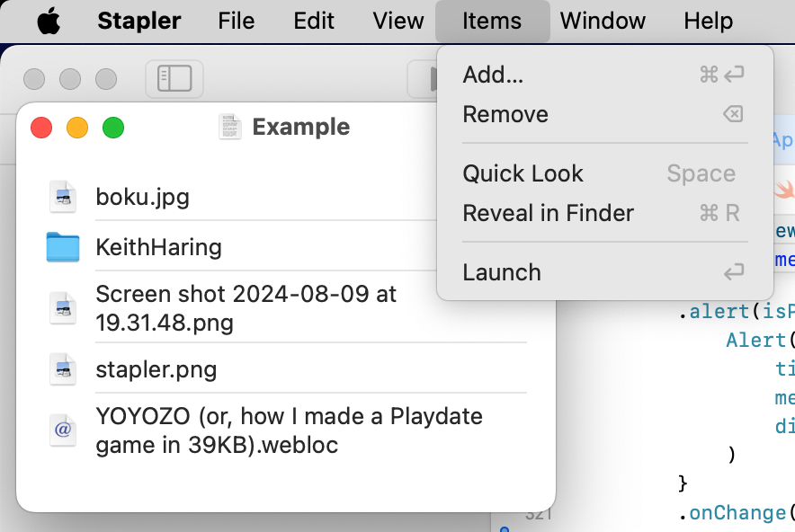Image resolution: width=795 pixels, height=532 pixels.
Task: Click the YOYOZO webloc link icon
Action: click(x=63, y=430)
